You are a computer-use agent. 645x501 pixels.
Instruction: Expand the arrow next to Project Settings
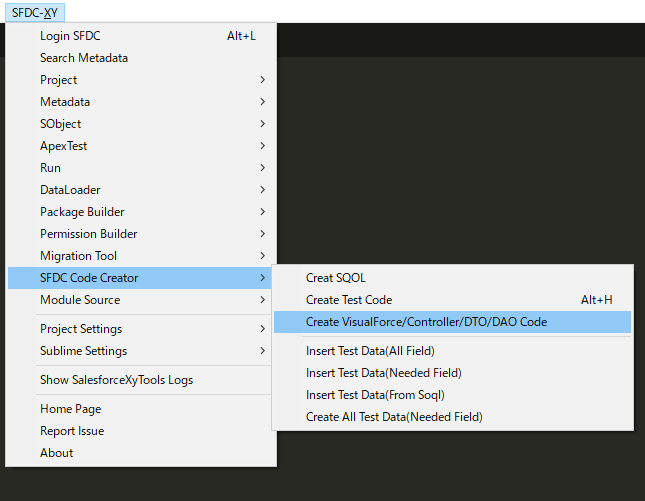coord(262,329)
